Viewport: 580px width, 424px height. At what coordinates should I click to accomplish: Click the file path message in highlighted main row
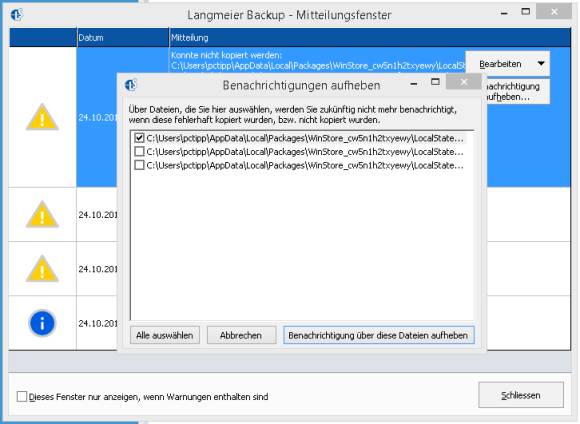(x=318, y=66)
